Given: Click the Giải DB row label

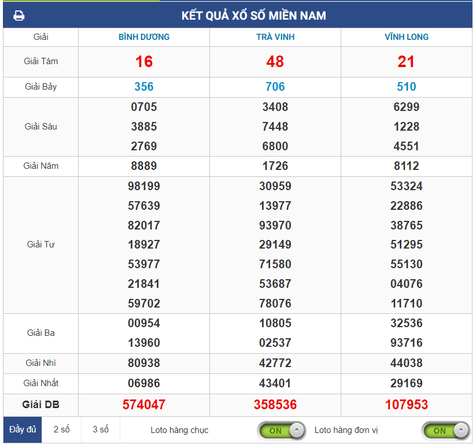Looking at the screenshot, I should [40, 404].
